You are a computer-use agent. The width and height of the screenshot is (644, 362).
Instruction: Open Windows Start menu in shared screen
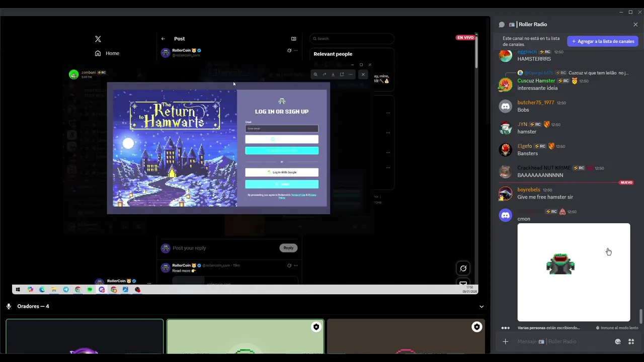point(18,290)
